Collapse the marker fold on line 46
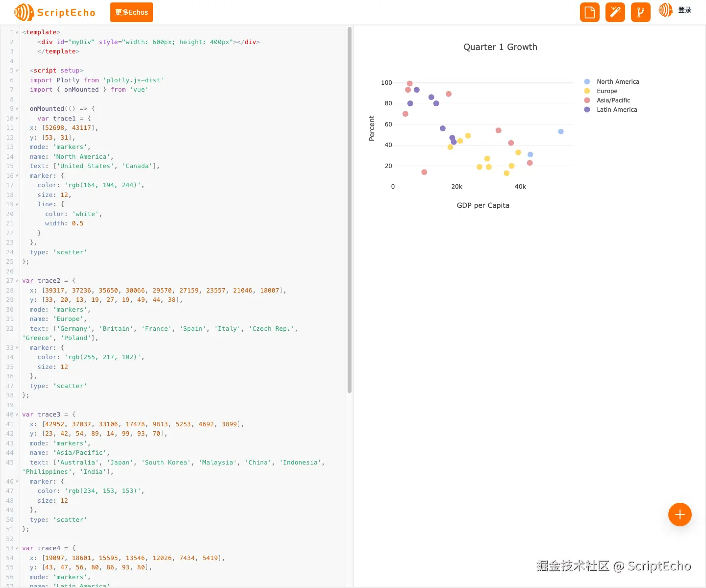Screen dimensions: 706x588 coord(17,482)
